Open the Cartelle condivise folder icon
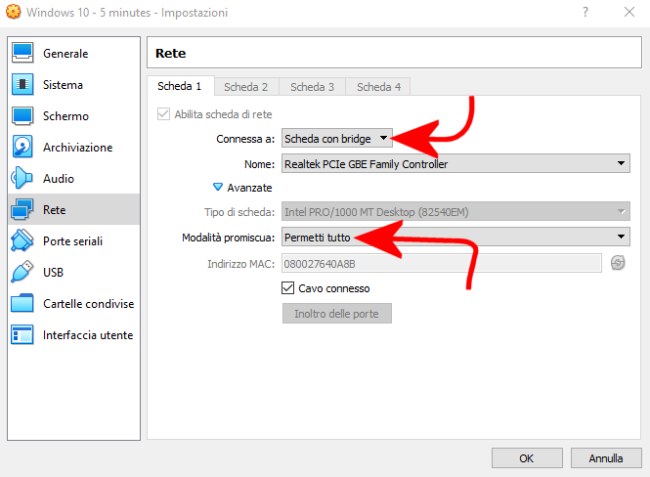Screen dimensions: 650x477 (22, 303)
